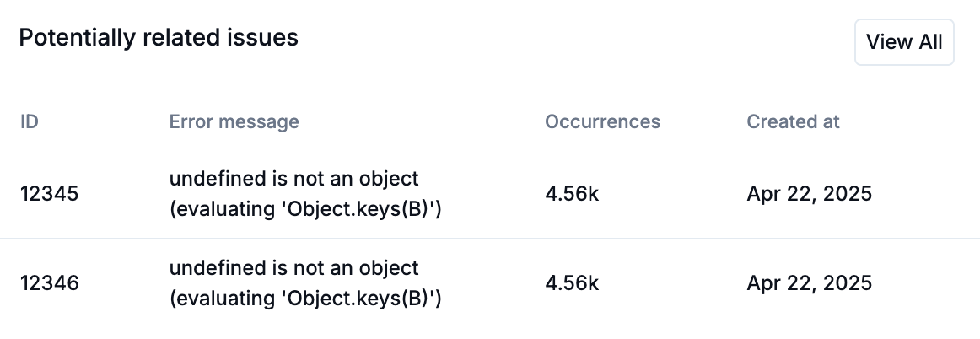Sort by the Error message column header

click(x=234, y=121)
